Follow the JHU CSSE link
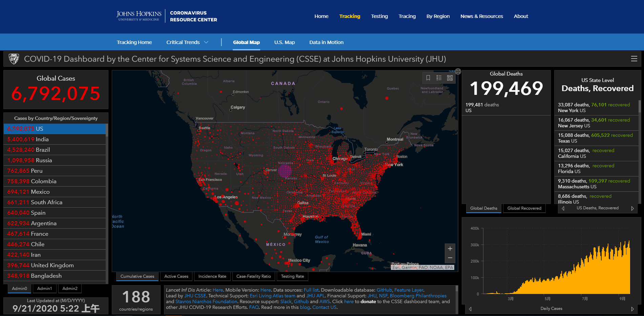Viewport: 644px width, 316px height. tap(195, 296)
